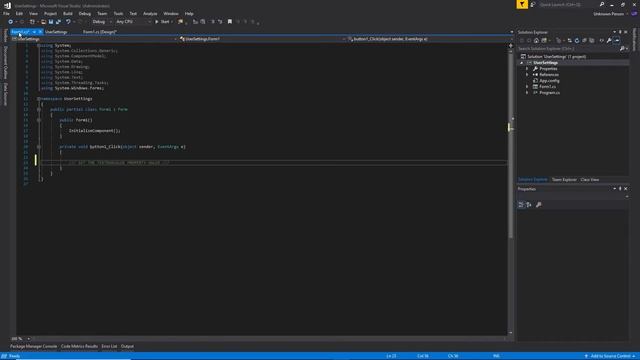The width and height of the screenshot is (640, 360).
Task: Open the Team menu
Action: (x=102, y=13)
